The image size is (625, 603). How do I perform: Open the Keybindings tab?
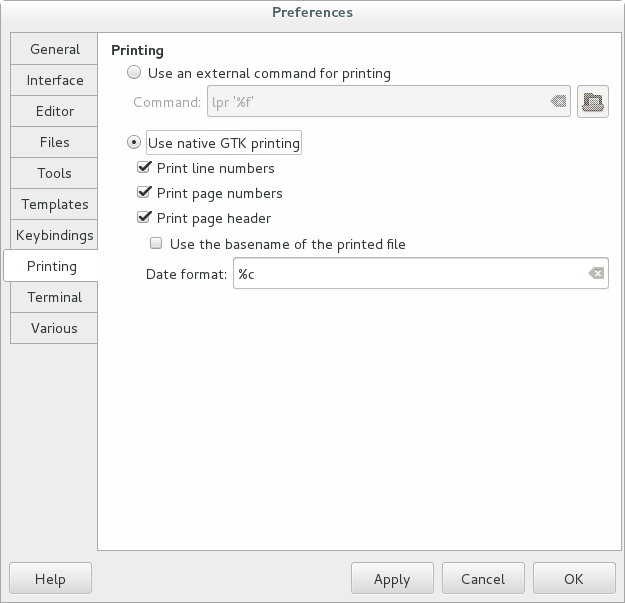coord(55,235)
